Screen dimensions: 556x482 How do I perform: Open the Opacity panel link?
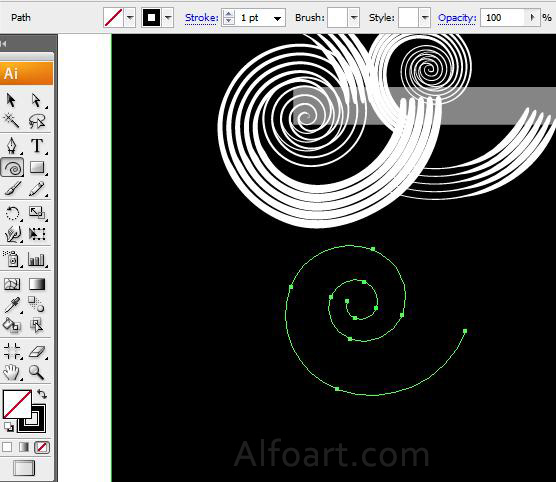pyautogui.click(x=457, y=17)
